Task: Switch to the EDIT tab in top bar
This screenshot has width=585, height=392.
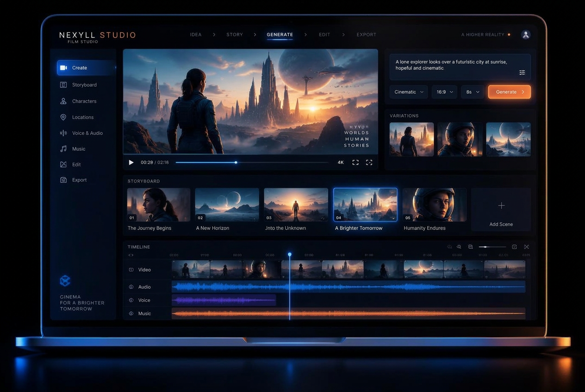Action: pos(324,35)
